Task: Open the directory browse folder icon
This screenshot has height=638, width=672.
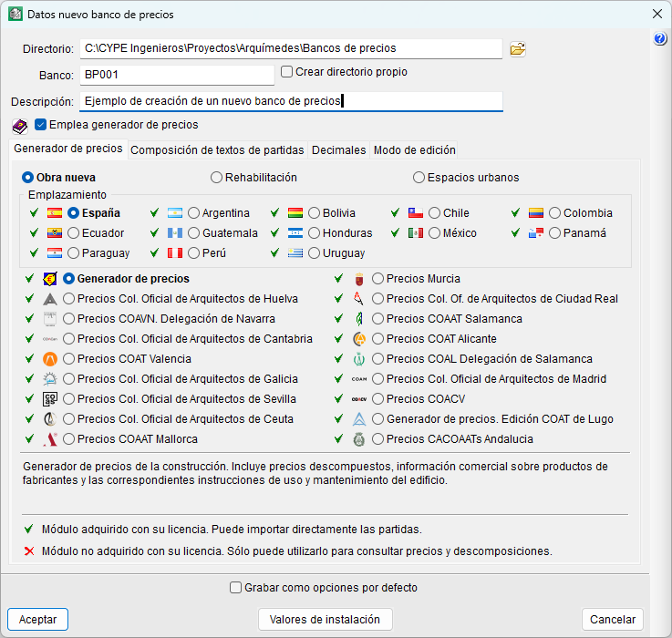Action: coord(518,49)
